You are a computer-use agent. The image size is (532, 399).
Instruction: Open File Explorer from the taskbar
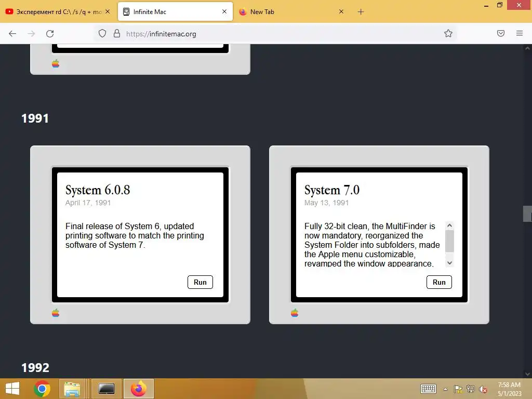[72, 389]
